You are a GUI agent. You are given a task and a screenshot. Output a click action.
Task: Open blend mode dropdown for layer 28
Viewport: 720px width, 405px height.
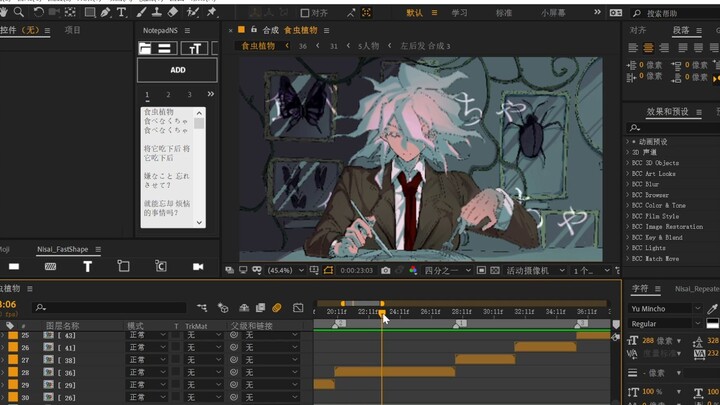[x=147, y=372]
